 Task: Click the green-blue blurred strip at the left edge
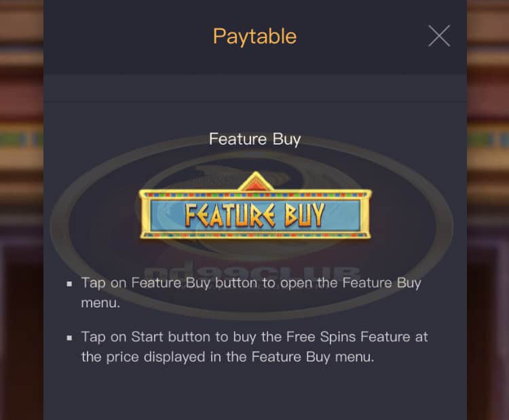pos(22,139)
